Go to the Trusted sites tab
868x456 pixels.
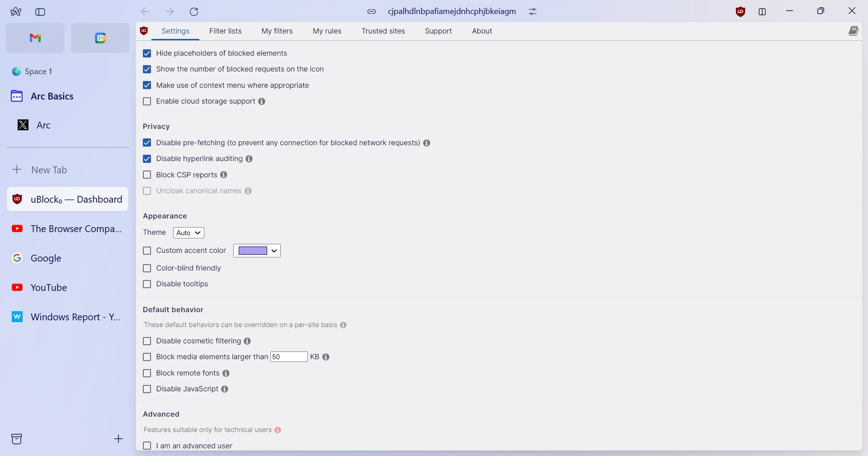click(x=383, y=31)
